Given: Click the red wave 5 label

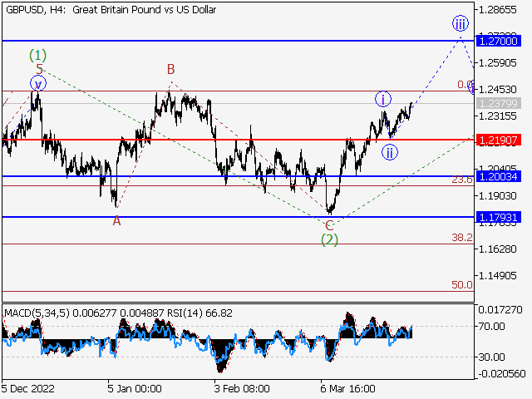Looking at the screenshot, I should point(40,70).
